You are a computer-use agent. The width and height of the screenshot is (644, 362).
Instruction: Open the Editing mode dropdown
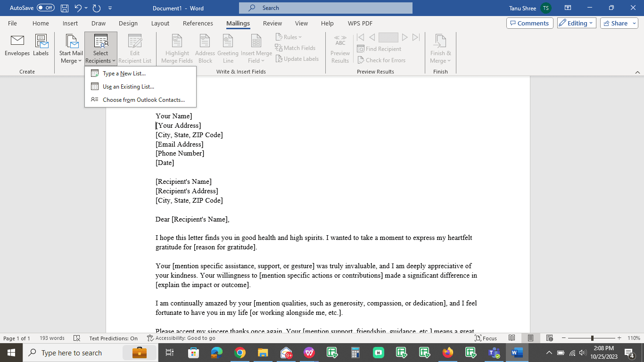[576, 23]
